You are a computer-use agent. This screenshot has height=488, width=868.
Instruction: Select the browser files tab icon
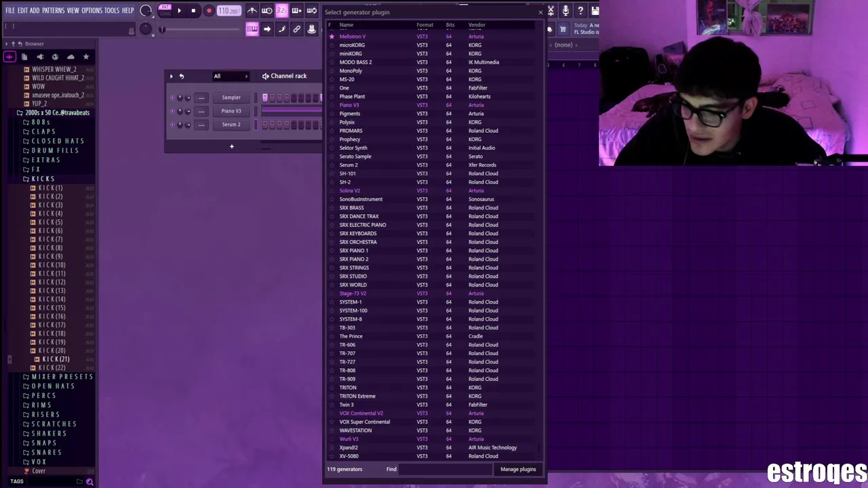[24, 57]
